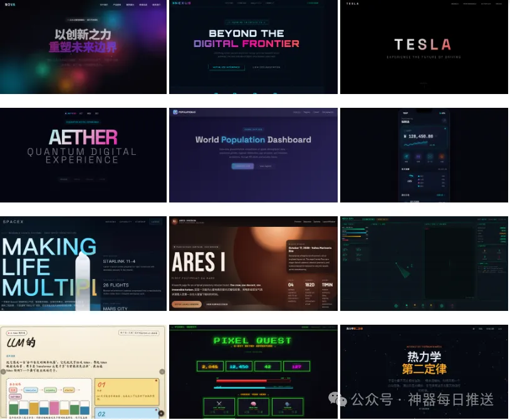Open the TESLA landing page thumbnail
The image size is (510, 420).
tap(424, 47)
